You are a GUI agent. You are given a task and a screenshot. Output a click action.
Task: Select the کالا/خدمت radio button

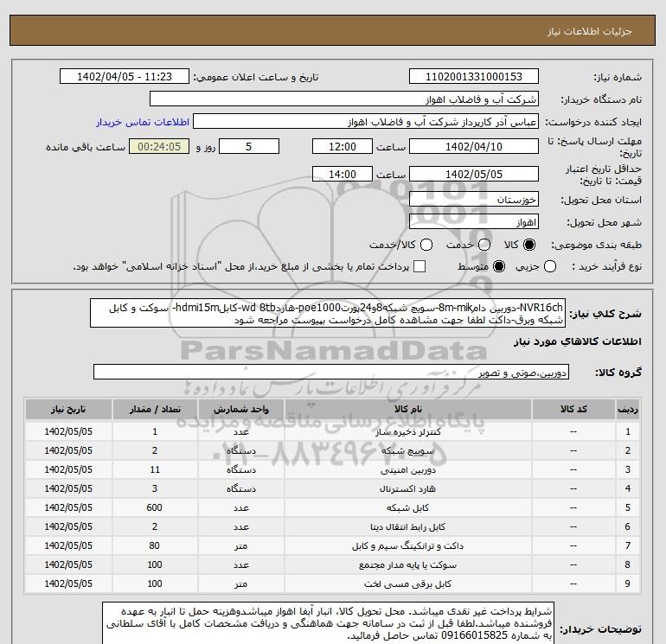tap(426, 245)
